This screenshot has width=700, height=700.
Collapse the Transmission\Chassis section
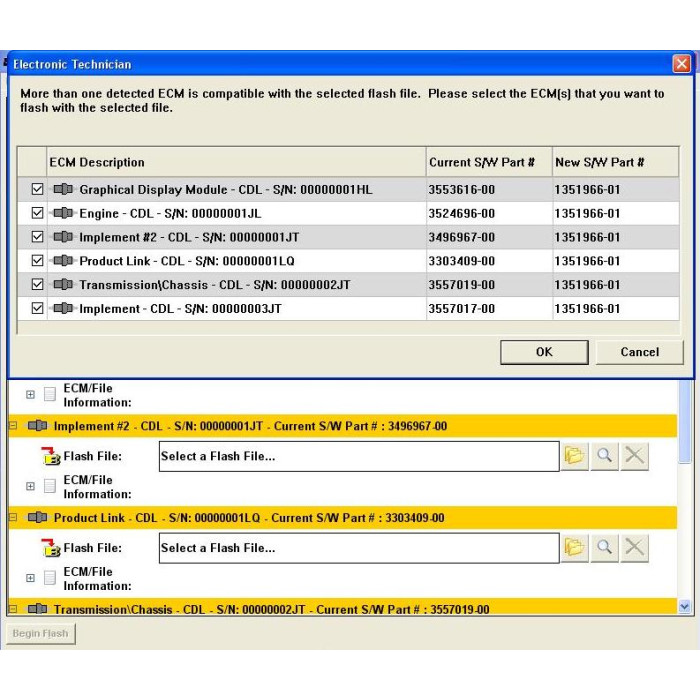coord(13,609)
